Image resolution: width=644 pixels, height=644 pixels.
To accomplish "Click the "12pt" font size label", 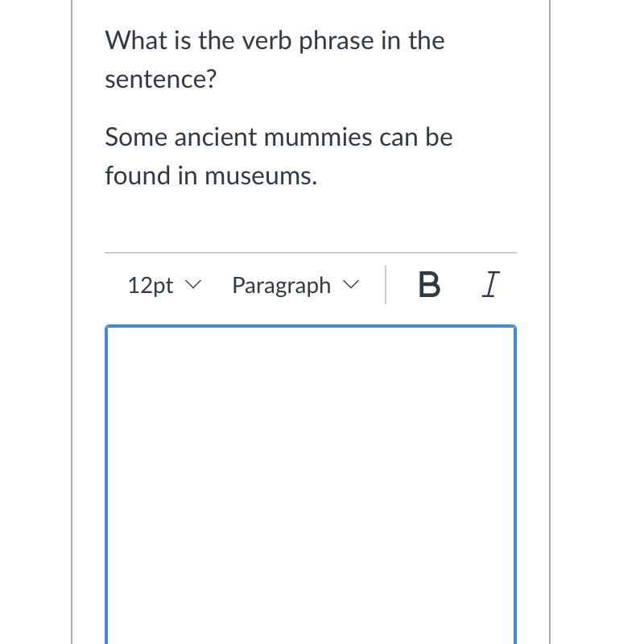I will tap(151, 285).
